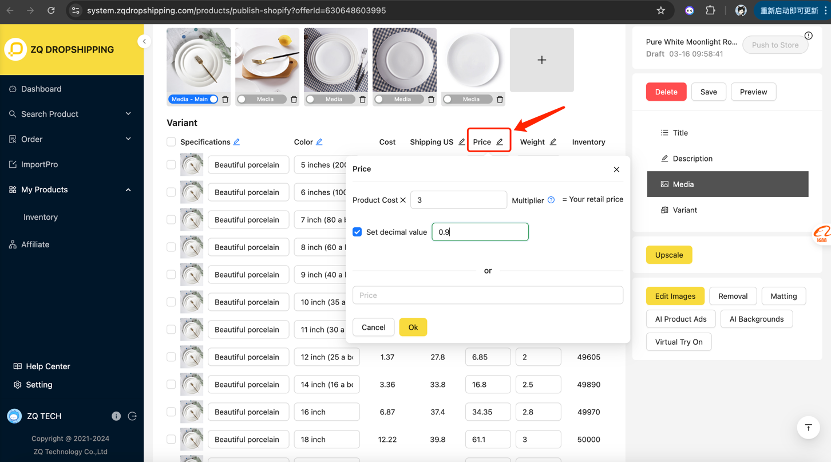Click the red Delete button
The height and width of the screenshot is (462, 832).
[666, 92]
